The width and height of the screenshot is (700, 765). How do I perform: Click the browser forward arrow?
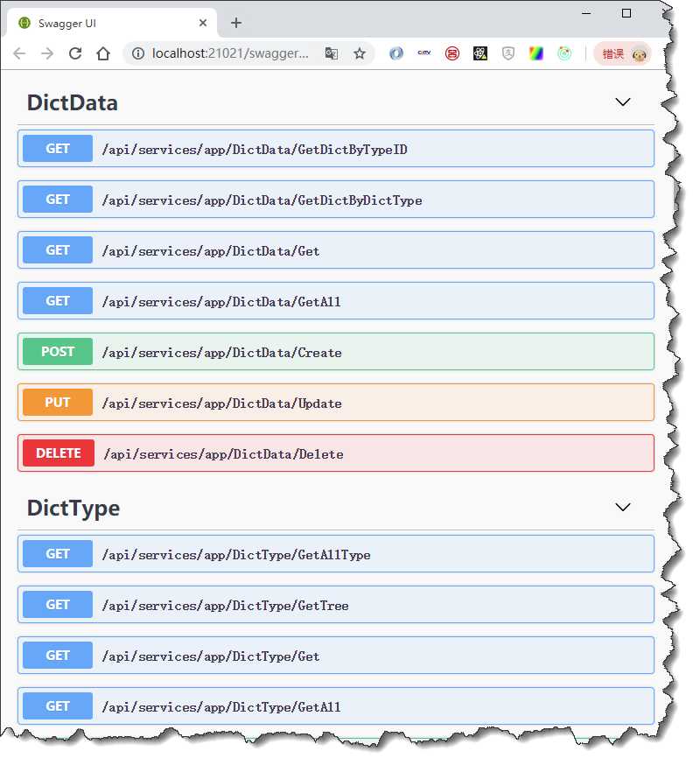pyautogui.click(x=47, y=53)
